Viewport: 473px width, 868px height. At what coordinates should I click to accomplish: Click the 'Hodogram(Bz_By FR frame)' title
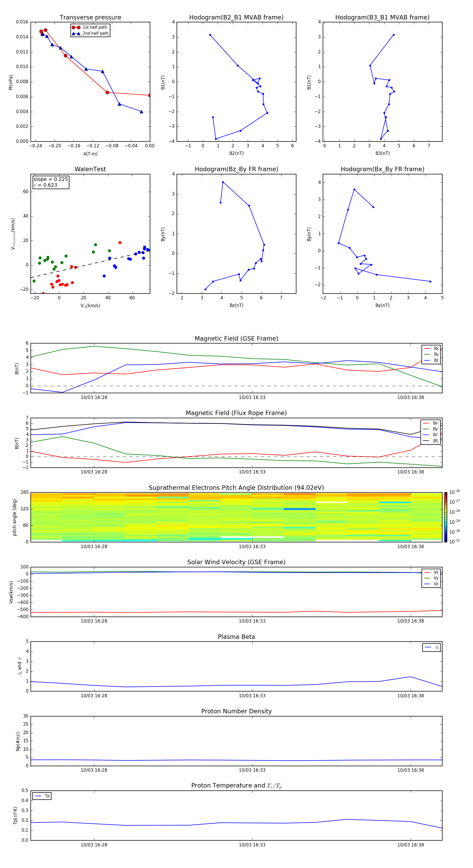click(236, 169)
